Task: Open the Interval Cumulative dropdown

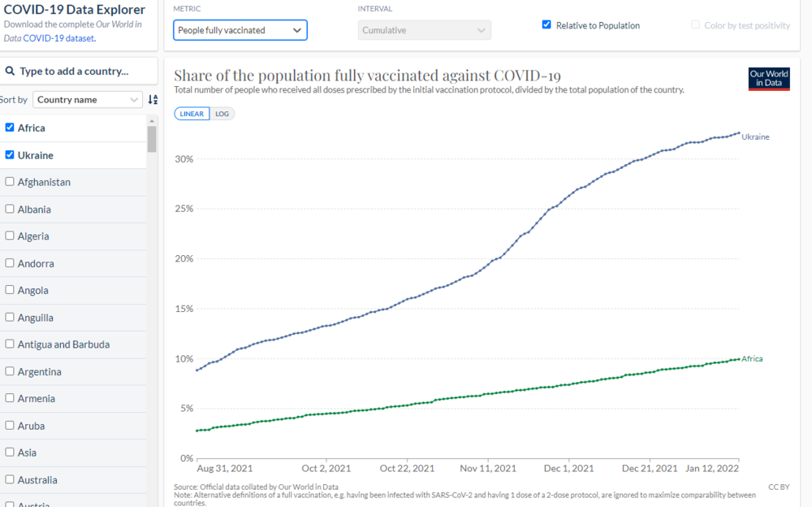Action: click(x=425, y=31)
